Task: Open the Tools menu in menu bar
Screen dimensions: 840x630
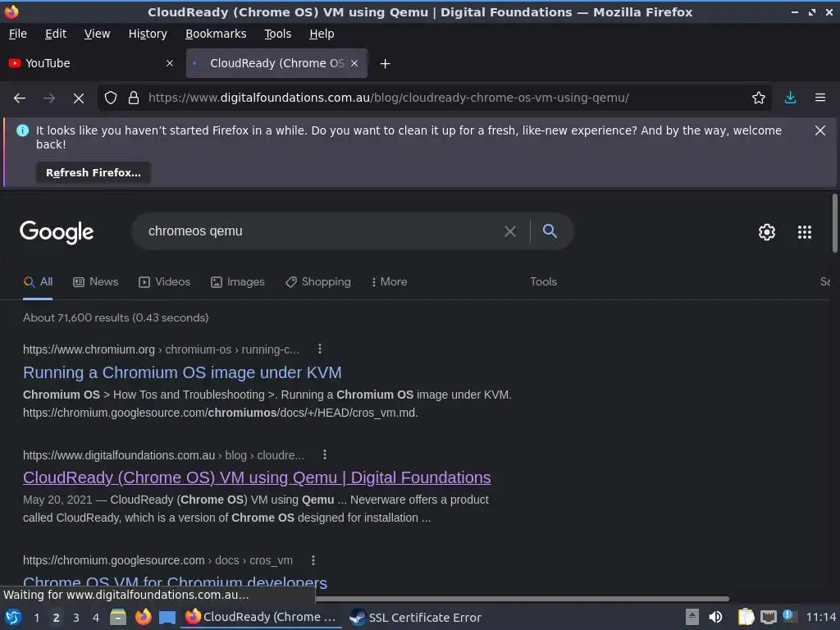Action: [x=277, y=34]
